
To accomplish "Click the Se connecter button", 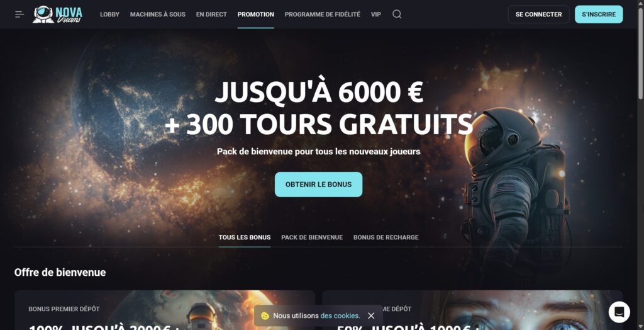I will [538, 14].
